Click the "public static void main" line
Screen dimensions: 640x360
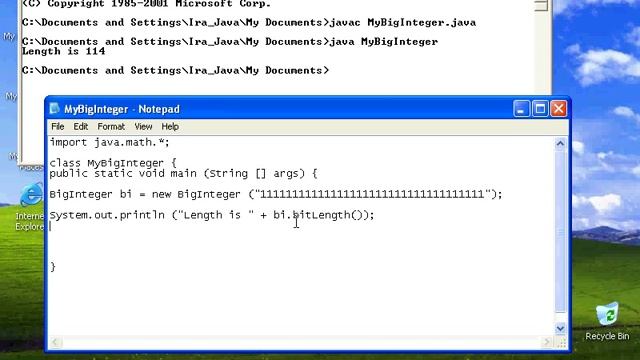(183, 173)
